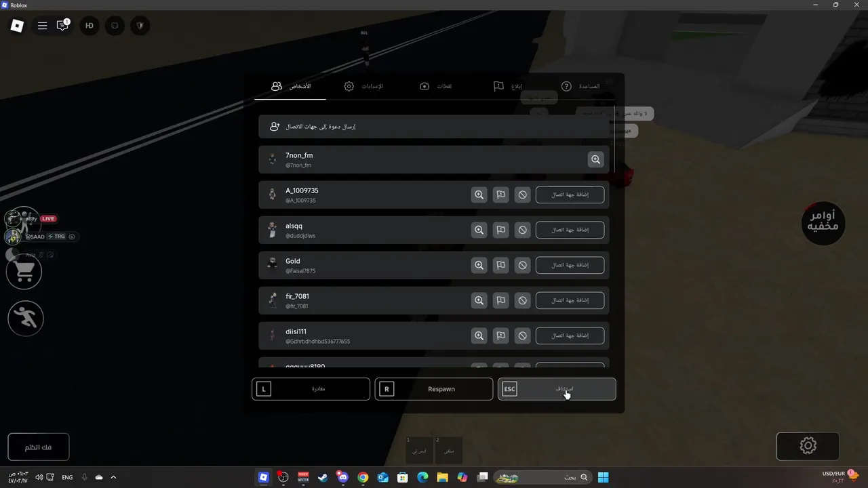Inspect avatar of 7non_fm with the magnifier icon
Screen dimensions: 868x488
click(x=595, y=159)
